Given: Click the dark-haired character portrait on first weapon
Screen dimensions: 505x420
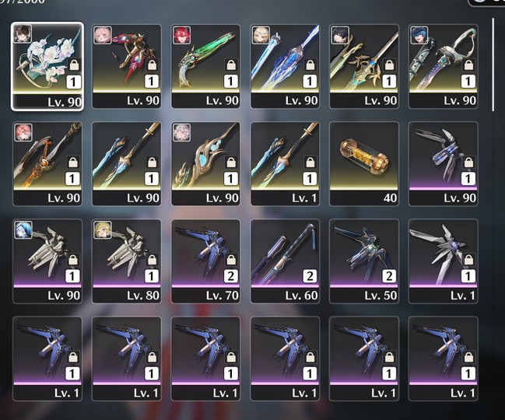Looking at the screenshot, I should (x=23, y=33).
